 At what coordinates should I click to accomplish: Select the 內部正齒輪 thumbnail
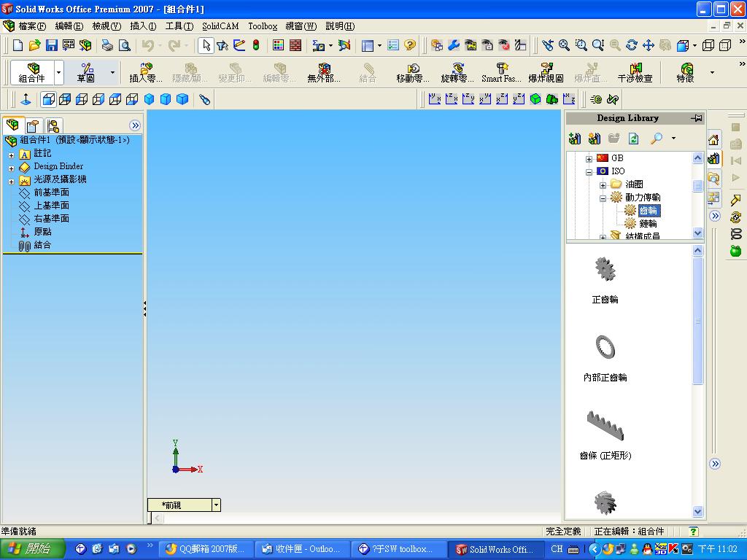(605, 346)
